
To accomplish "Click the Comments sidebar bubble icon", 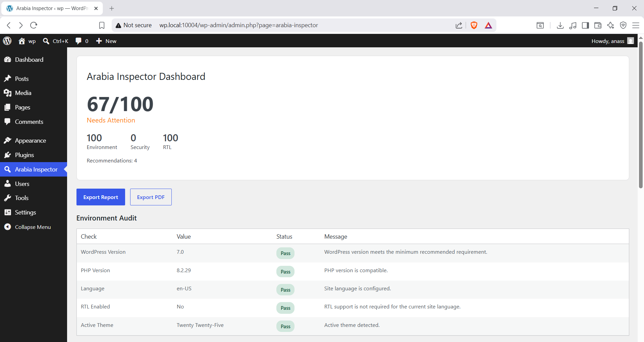I will (7, 121).
